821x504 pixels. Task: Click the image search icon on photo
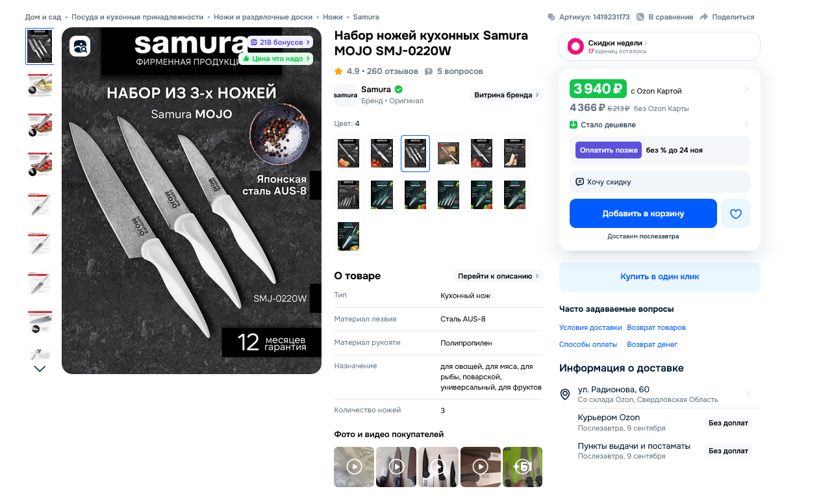[x=80, y=46]
